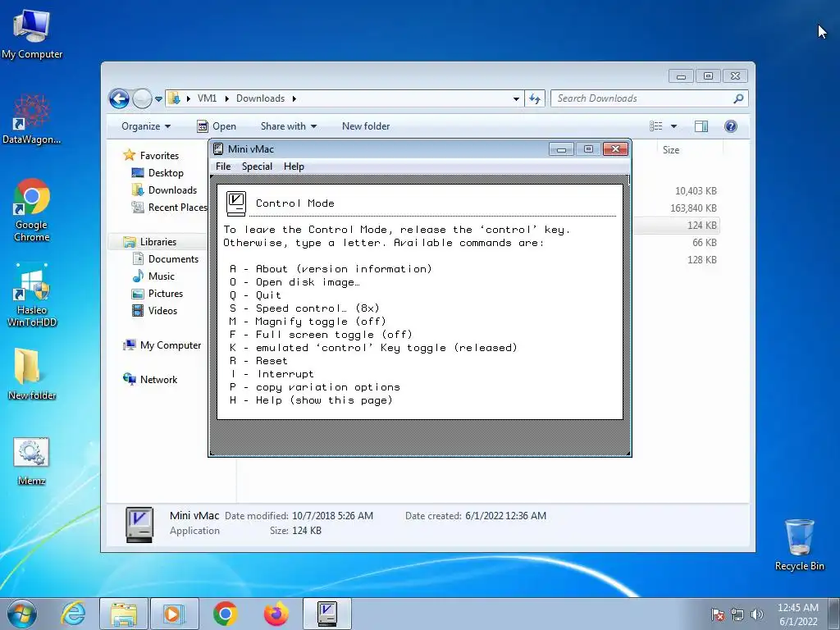Image resolution: width=840 pixels, height=630 pixels.
Task: Click Downloads in the address bar path
Action: tap(260, 98)
